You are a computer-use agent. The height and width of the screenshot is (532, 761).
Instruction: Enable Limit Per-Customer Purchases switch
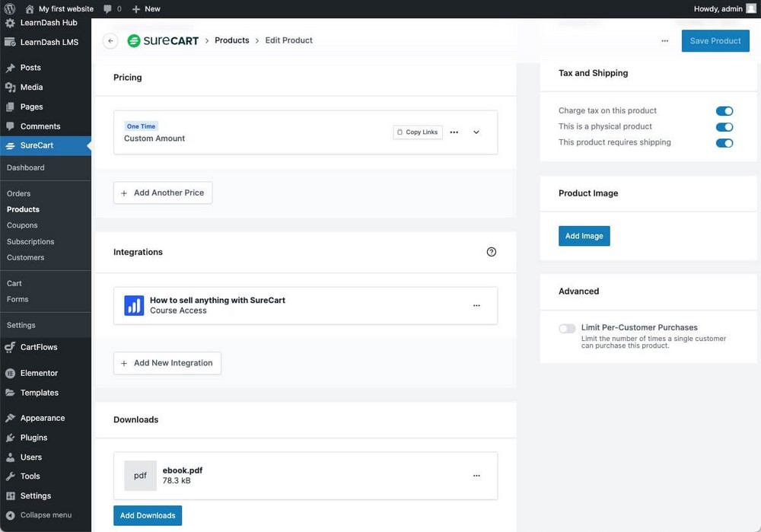click(x=567, y=329)
